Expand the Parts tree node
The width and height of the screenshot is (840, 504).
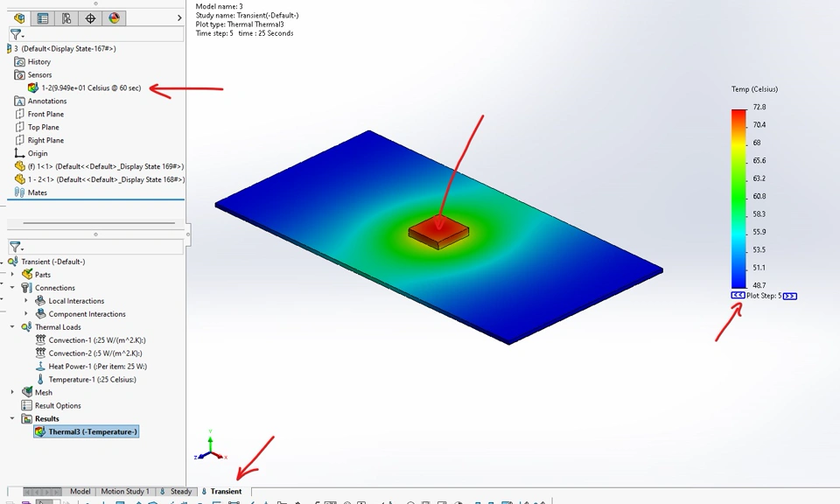(12, 274)
